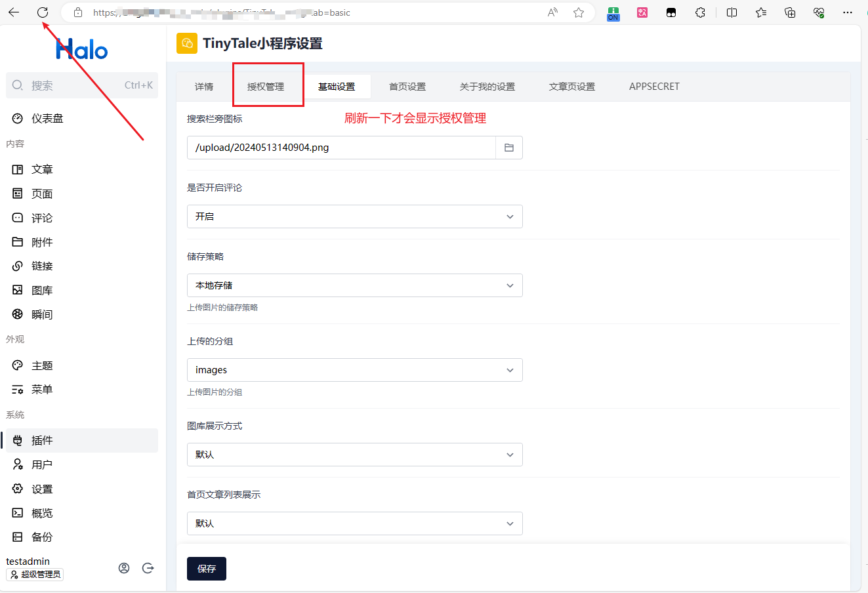Click the read aloud icon in address bar
868x593 pixels.
[552, 12]
